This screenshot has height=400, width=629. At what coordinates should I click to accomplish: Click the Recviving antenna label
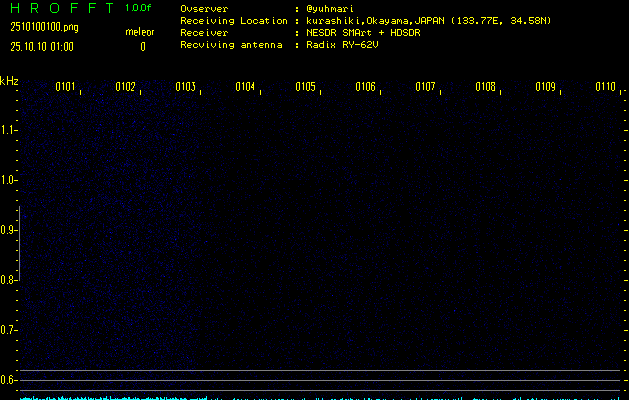tap(231, 45)
